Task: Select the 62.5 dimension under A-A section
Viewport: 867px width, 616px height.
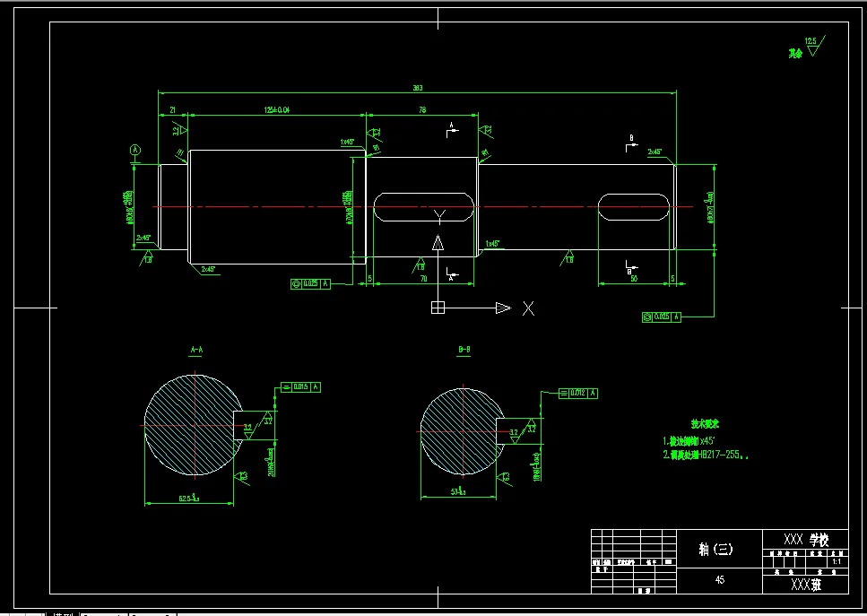Action: click(x=188, y=498)
